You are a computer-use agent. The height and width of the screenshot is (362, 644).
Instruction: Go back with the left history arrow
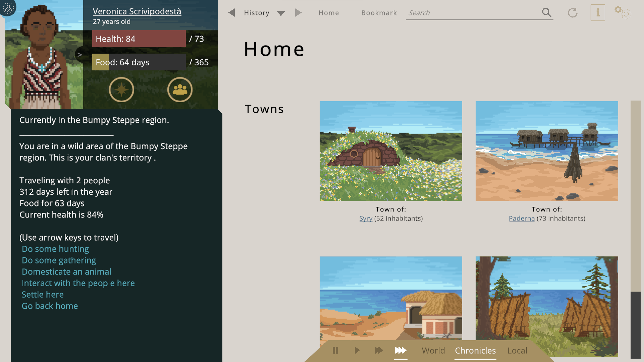231,13
